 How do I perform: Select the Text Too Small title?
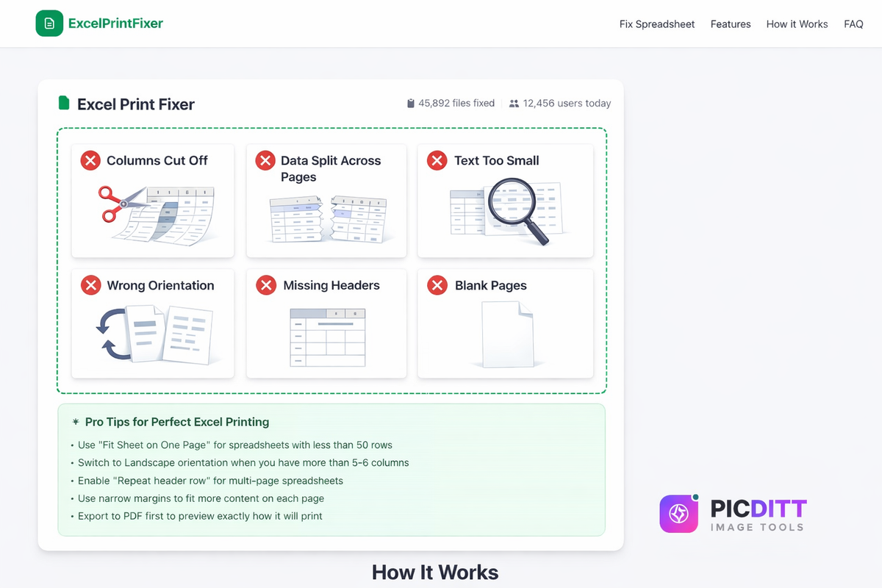tap(497, 160)
